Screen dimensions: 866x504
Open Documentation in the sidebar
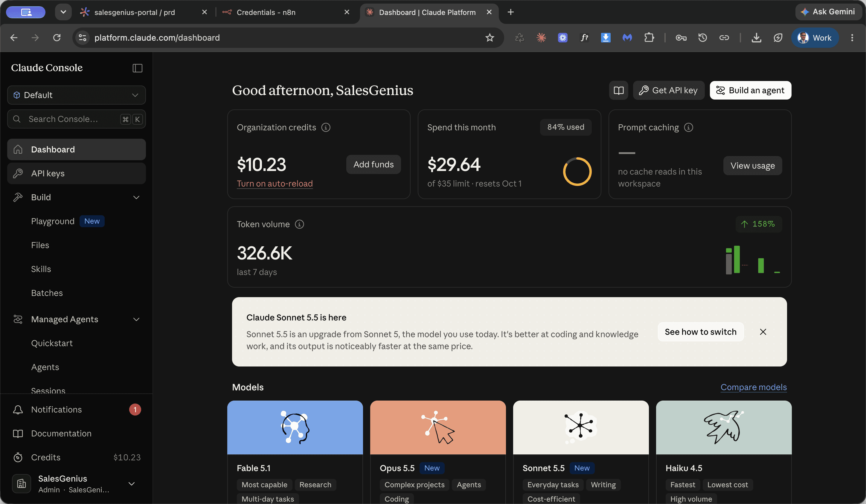pyautogui.click(x=76, y=433)
